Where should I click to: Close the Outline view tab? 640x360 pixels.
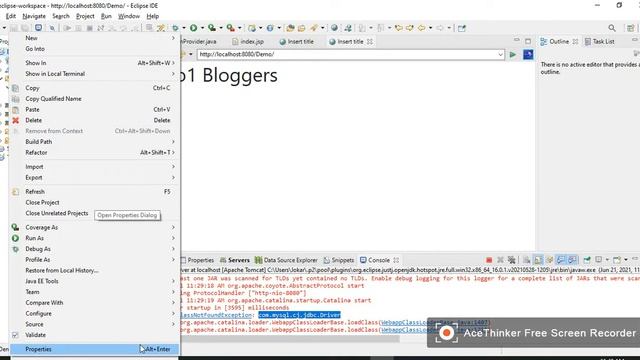tap(575, 42)
